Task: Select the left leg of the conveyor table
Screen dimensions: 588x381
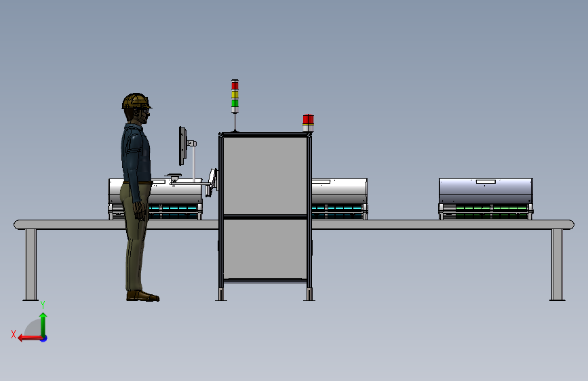Action: (31, 265)
